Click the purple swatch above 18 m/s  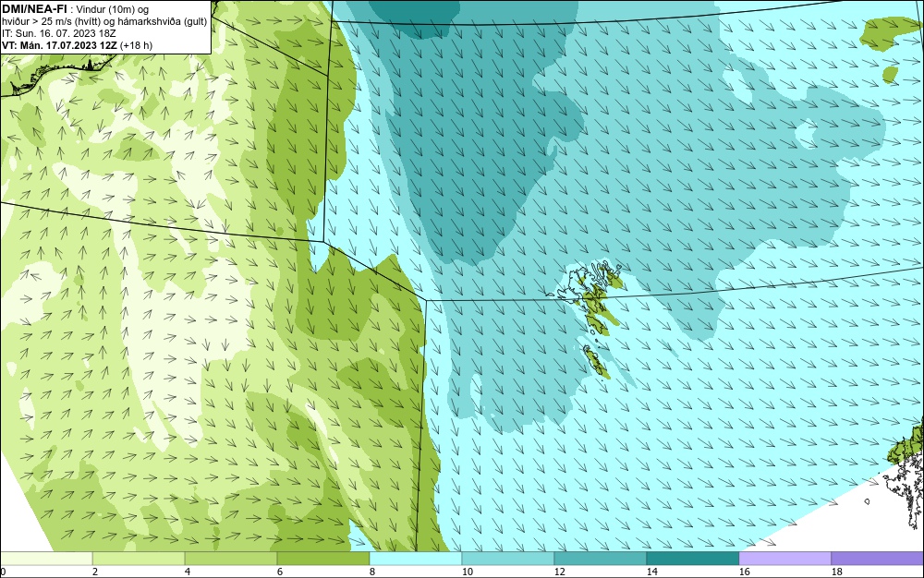pos(878,558)
